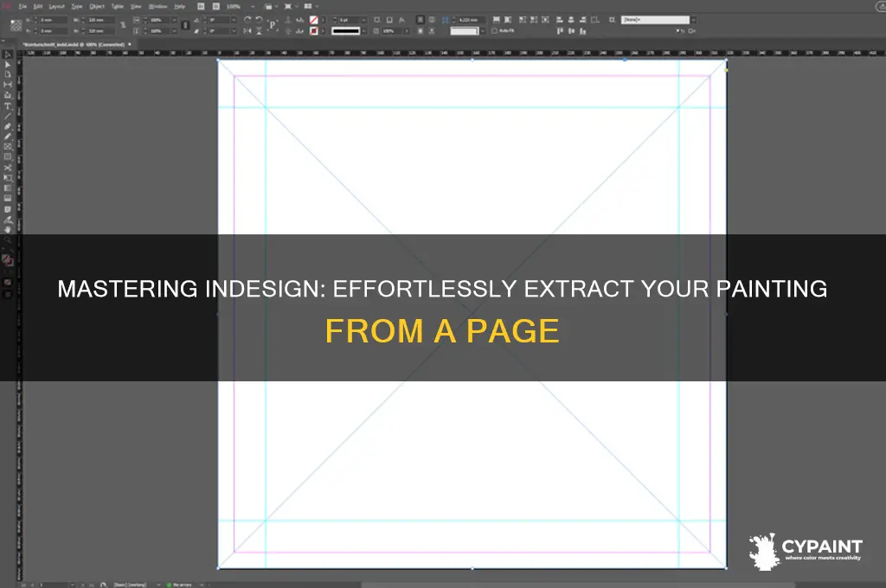Click Fit Content Proportionally icon
886x588 pixels.
pyautogui.click(x=508, y=20)
